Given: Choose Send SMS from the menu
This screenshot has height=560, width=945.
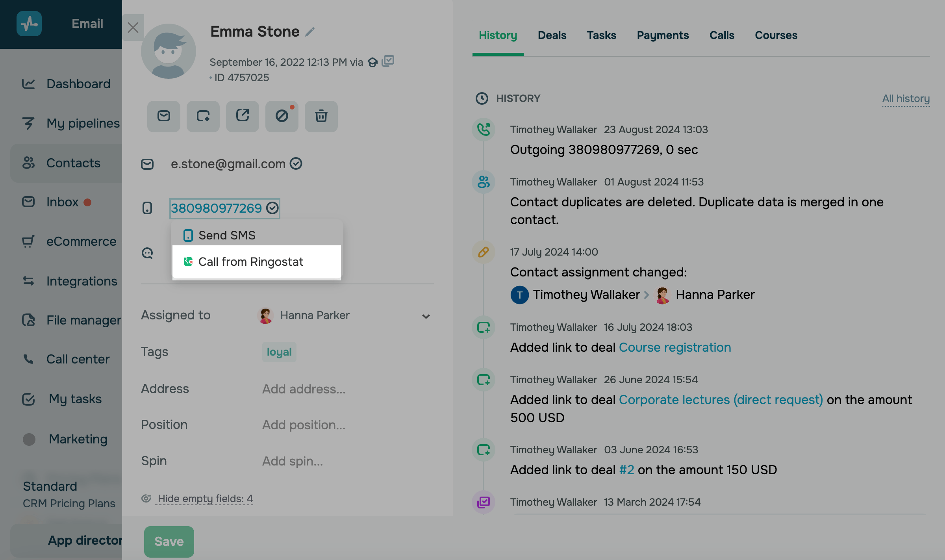Looking at the screenshot, I should (x=227, y=235).
